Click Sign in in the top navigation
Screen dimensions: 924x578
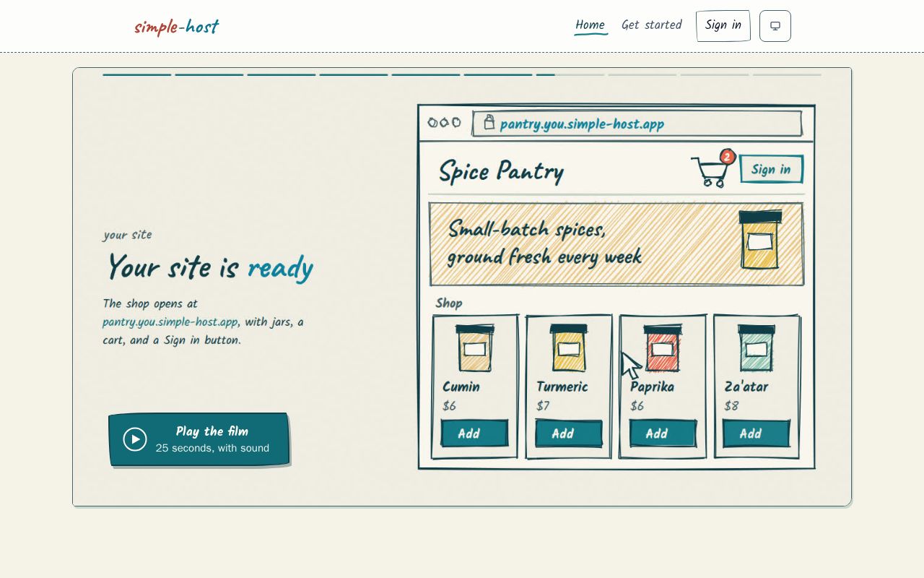(723, 26)
